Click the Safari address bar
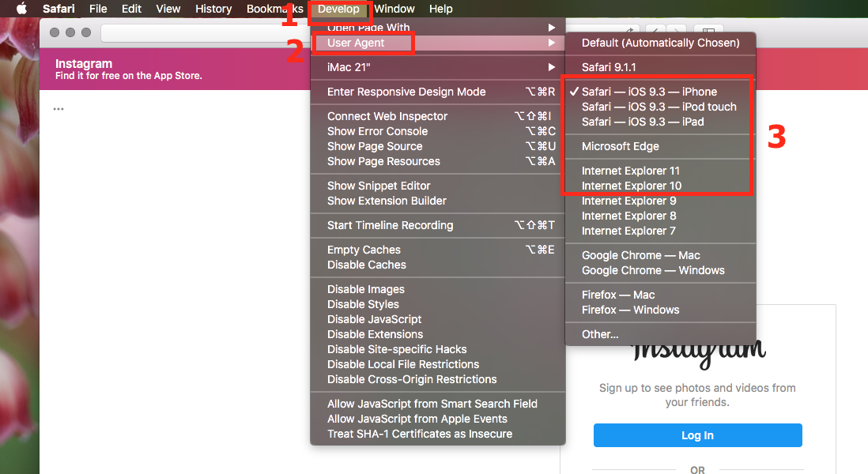This screenshot has height=474, width=868. click(x=205, y=32)
